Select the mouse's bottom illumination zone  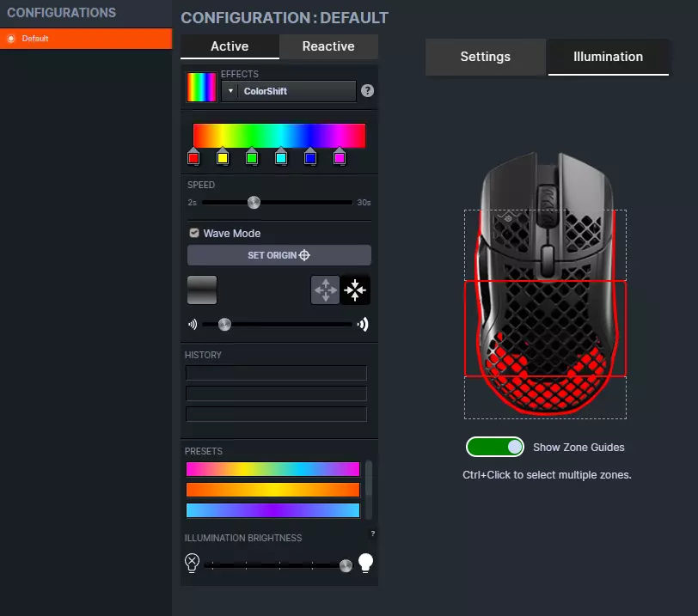coord(545,398)
